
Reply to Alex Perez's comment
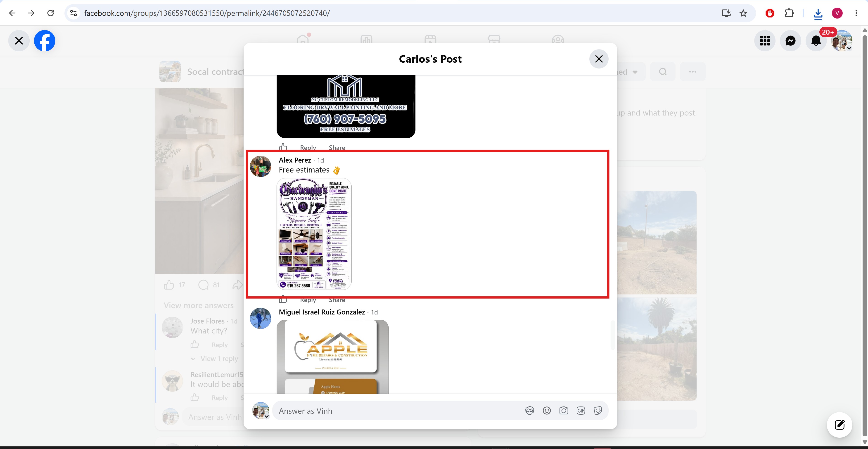(x=308, y=300)
